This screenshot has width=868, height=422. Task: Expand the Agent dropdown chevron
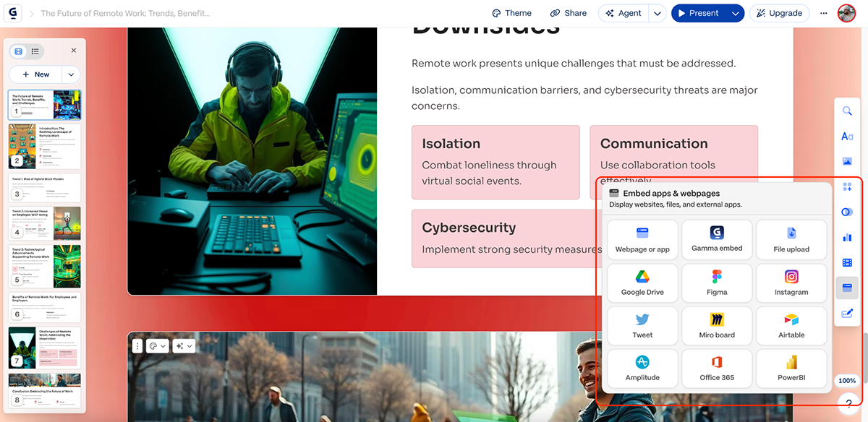click(x=655, y=12)
